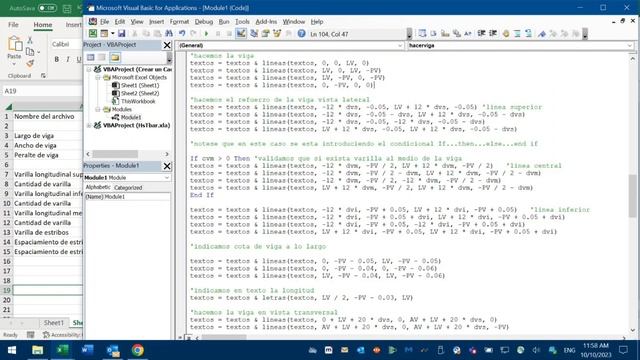The width and height of the screenshot is (640, 360).
Task: Open Google Chrome from taskbar
Action: [138, 350]
